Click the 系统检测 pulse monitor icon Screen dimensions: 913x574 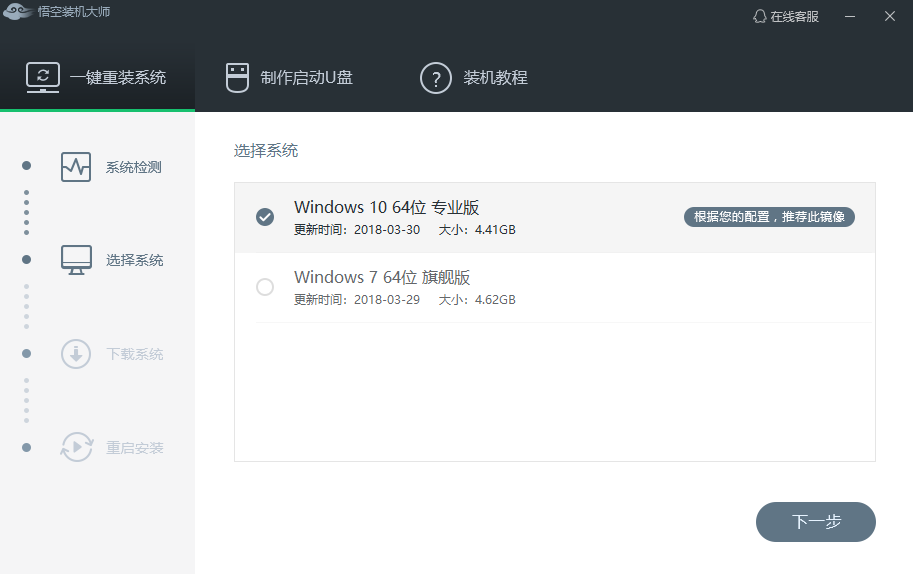[x=76, y=167]
